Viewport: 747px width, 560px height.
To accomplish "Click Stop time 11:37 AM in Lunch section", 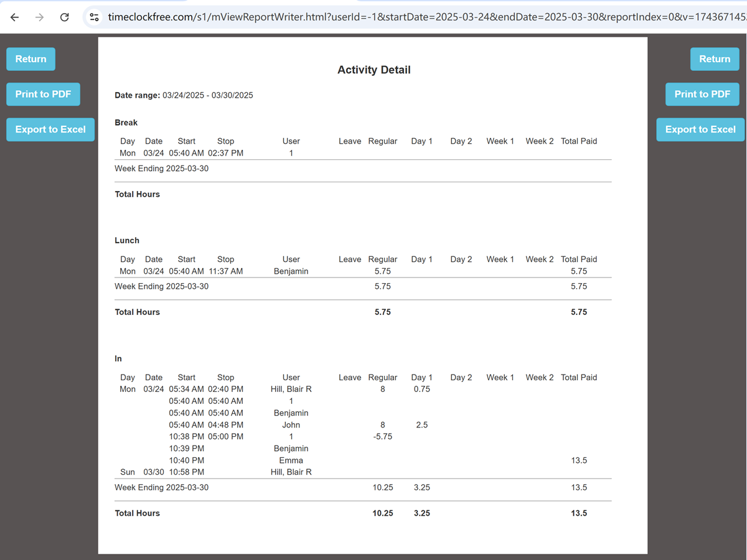I will click(x=225, y=271).
